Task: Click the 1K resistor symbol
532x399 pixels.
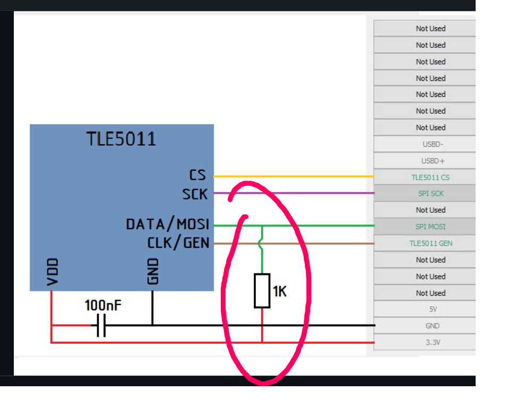Action: click(262, 291)
